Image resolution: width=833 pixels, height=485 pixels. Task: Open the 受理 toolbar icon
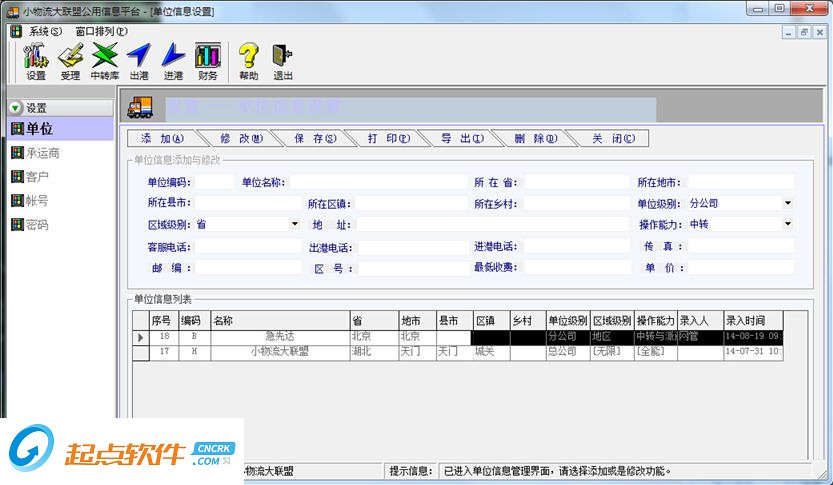[x=70, y=60]
